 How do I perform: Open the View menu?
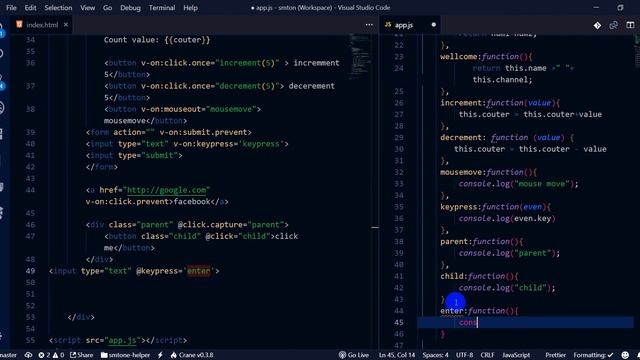87,8
